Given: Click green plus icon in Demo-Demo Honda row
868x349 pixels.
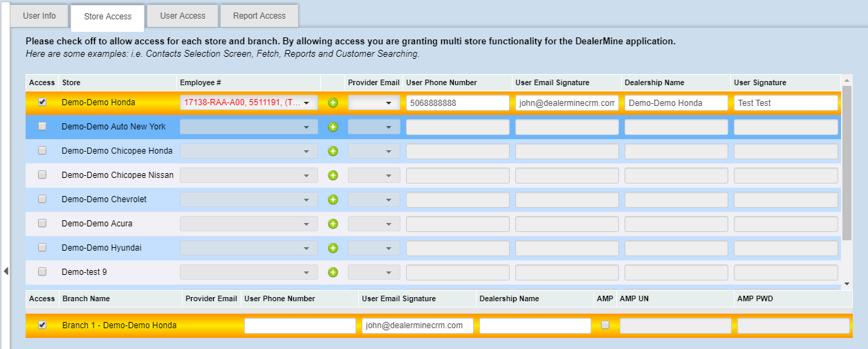Looking at the screenshot, I should coord(333,103).
